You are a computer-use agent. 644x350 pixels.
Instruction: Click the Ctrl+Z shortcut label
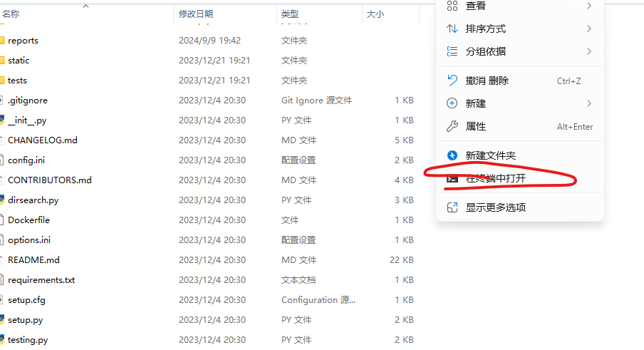coord(568,81)
